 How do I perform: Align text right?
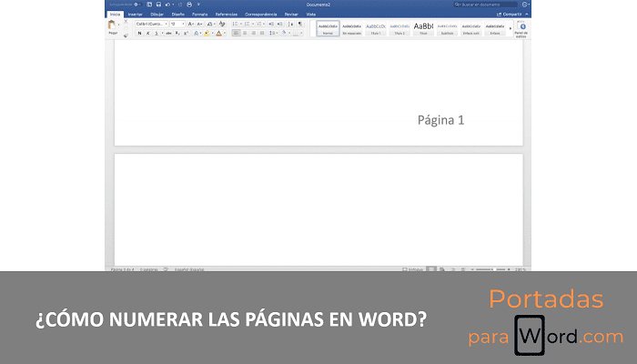pyautogui.click(x=253, y=33)
